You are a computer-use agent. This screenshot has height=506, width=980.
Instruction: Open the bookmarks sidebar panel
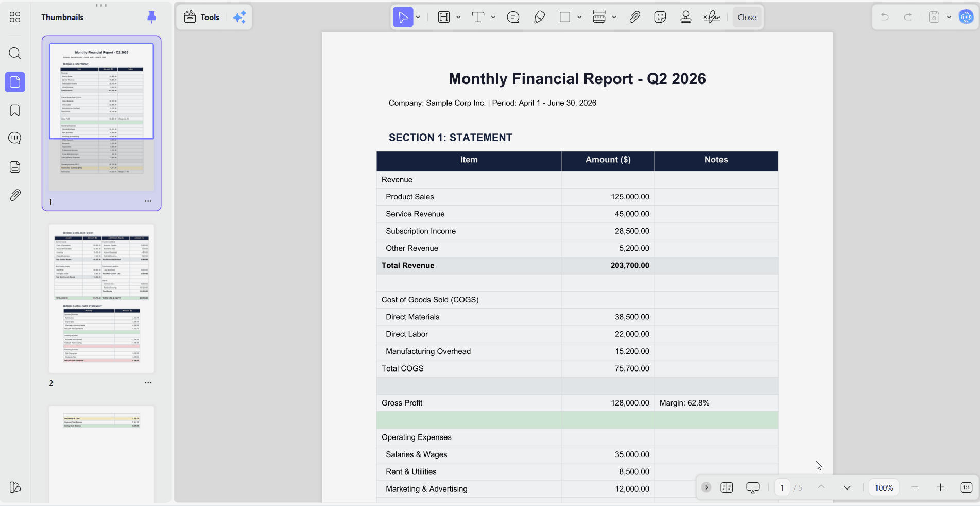15,110
